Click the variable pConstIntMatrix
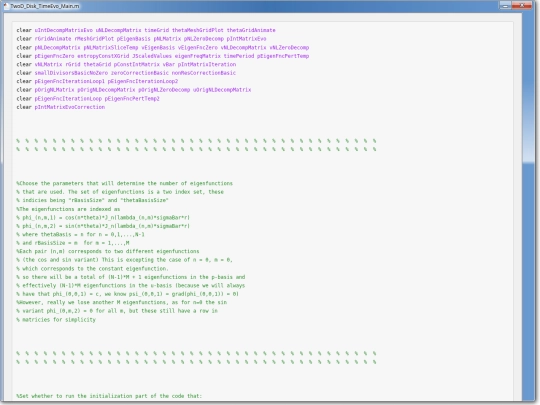Image resolution: width=540 pixels, height=405 pixels. (x=137, y=64)
